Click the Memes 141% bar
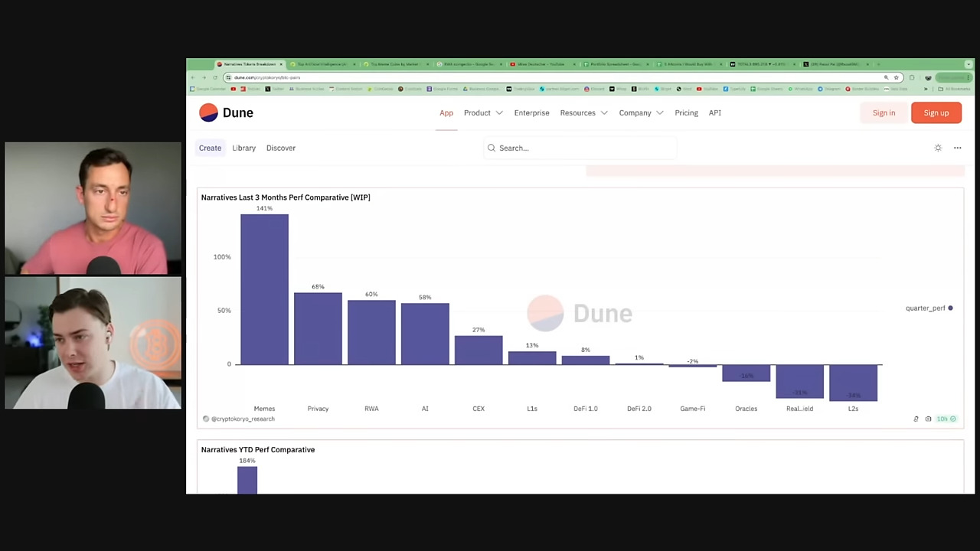Viewport: 980px width, 551px height. pos(264,289)
